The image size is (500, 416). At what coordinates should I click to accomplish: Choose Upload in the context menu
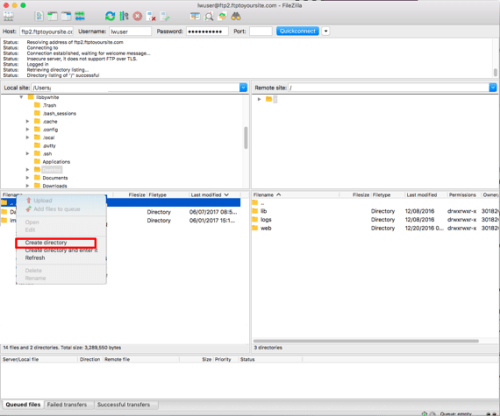click(x=43, y=200)
